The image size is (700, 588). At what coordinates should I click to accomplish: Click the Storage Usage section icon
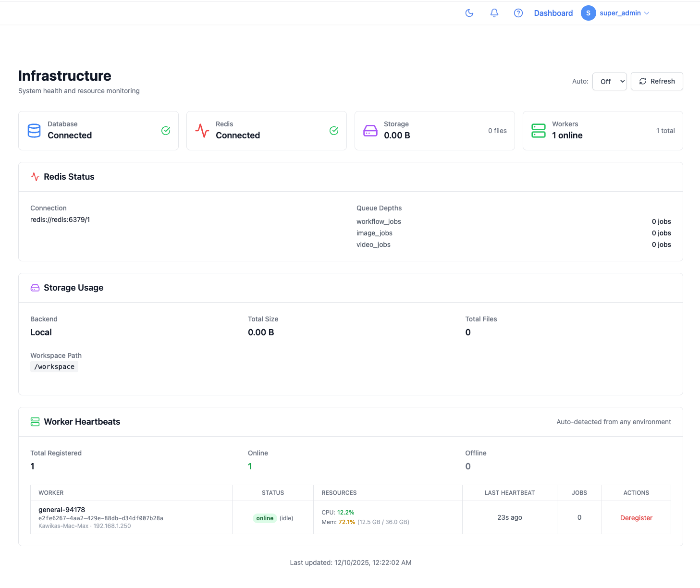35,287
